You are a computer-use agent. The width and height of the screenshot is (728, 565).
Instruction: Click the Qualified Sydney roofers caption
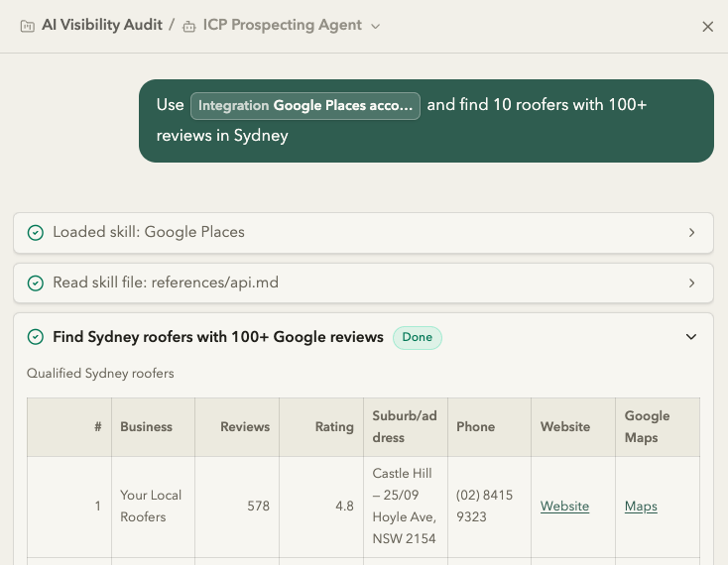pyautogui.click(x=100, y=374)
